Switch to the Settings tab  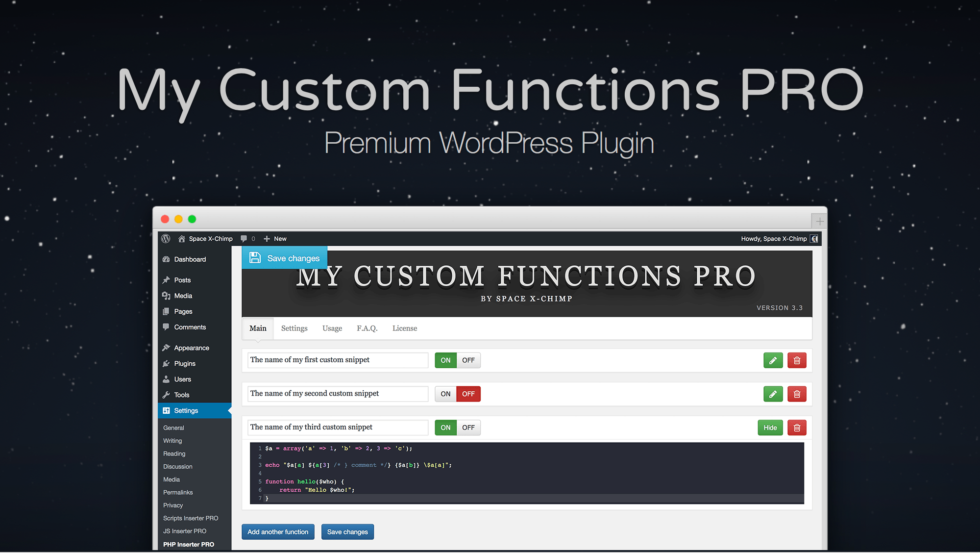coord(294,328)
